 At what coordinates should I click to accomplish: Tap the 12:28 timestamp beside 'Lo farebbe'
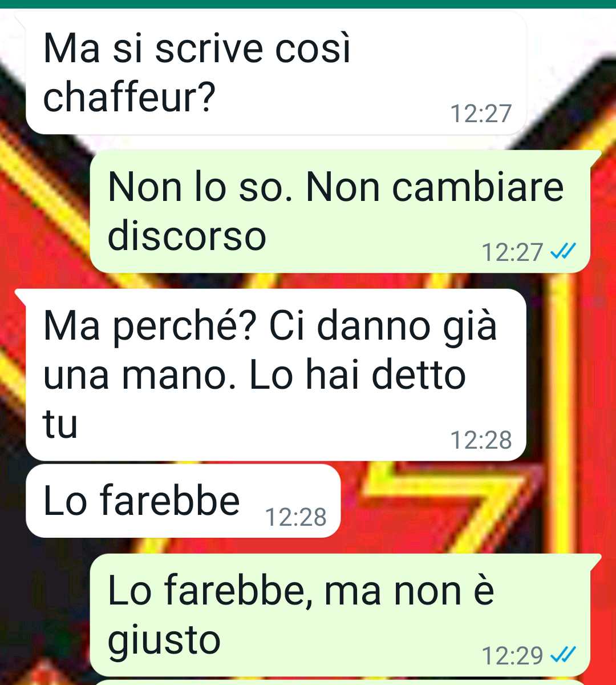296,517
